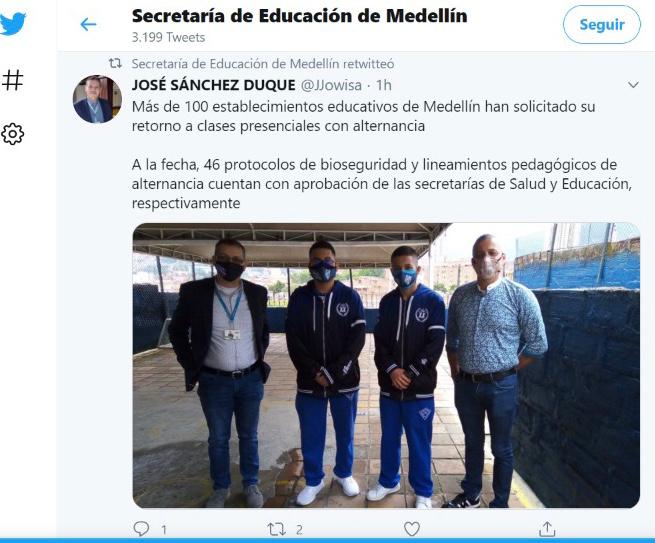
Task: Follow Secretaría de Educación de Medellín
Action: 602,25
